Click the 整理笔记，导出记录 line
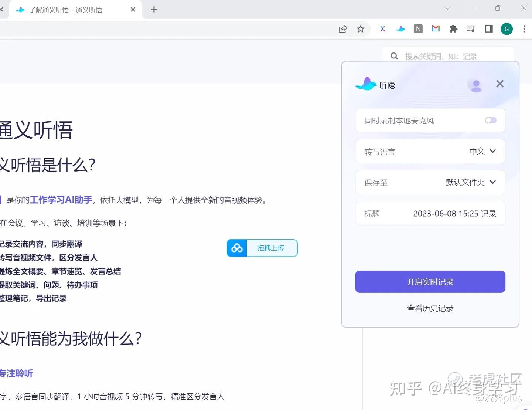This screenshot has height=410, width=532. (33, 298)
